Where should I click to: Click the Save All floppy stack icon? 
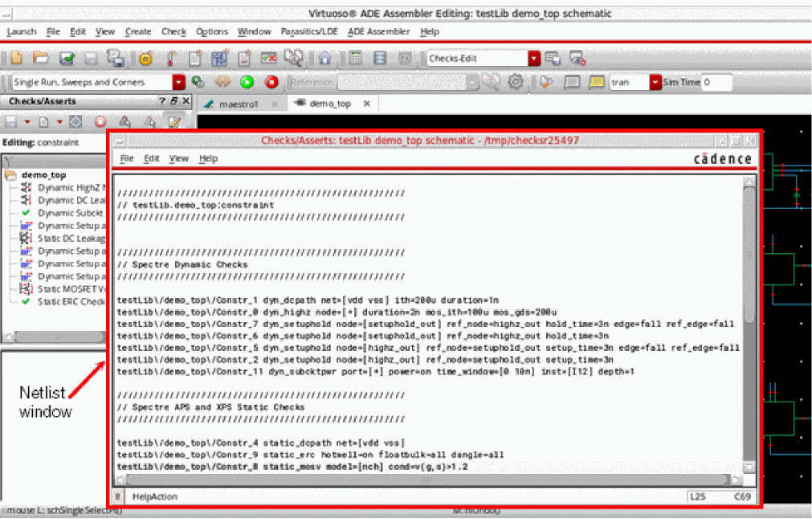[x=116, y=58]
